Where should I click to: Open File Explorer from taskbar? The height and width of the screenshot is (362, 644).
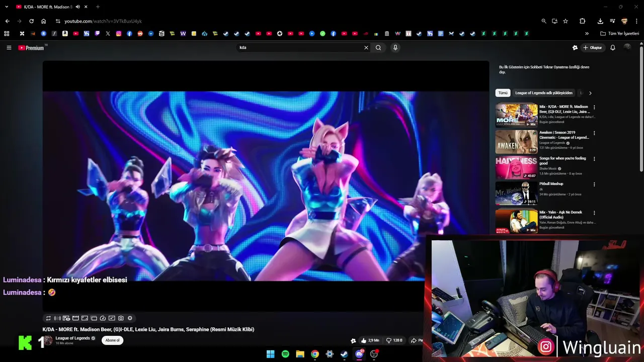click(300, 354)
